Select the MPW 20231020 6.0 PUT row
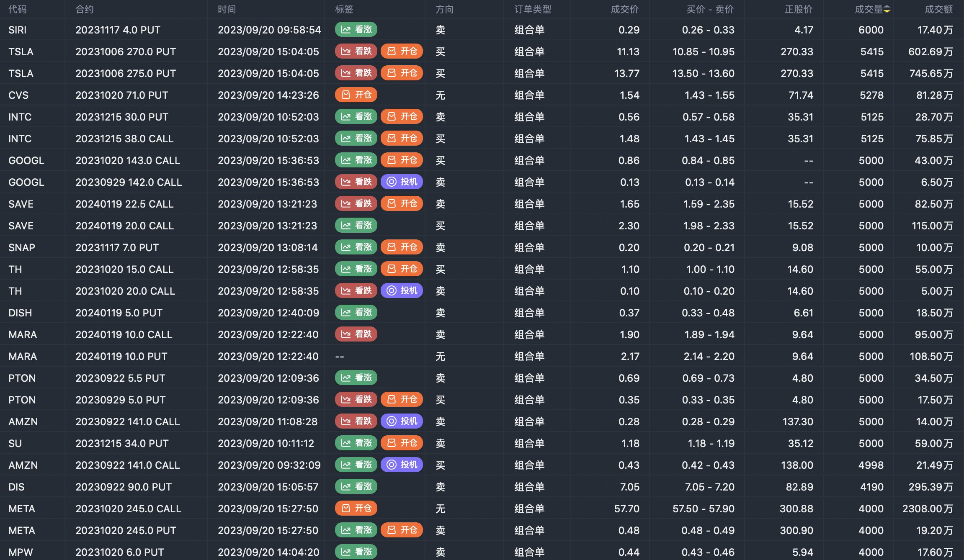This screenshot has height=560, width=964. tap(119, 552)
